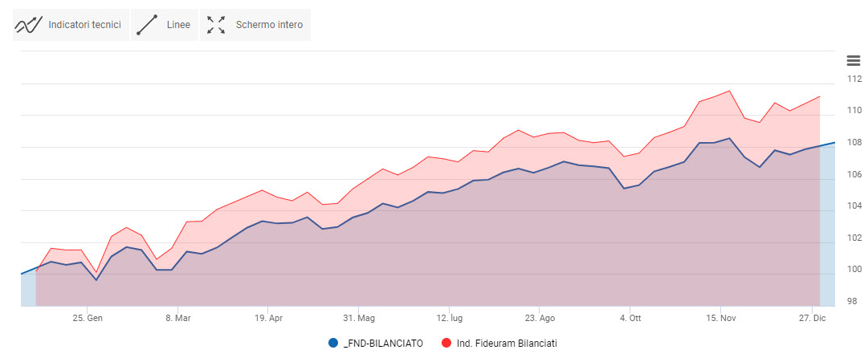Click the 15. Nov date axis label

pos(720,317)
